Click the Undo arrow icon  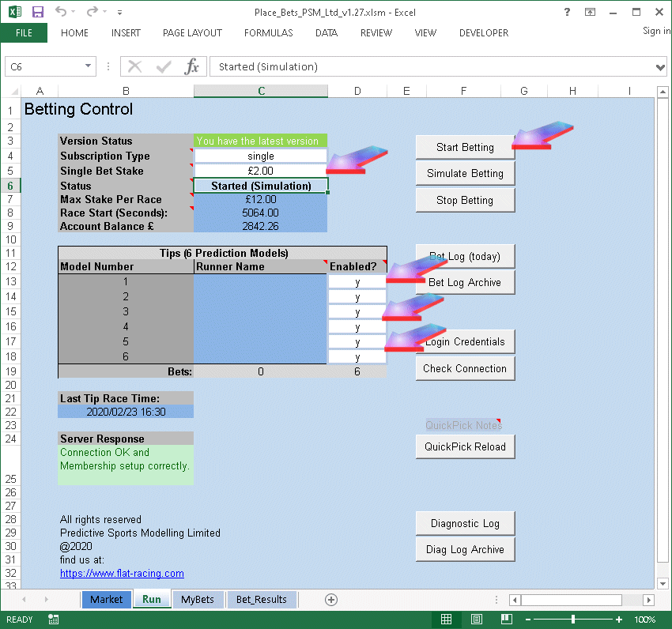62,12
